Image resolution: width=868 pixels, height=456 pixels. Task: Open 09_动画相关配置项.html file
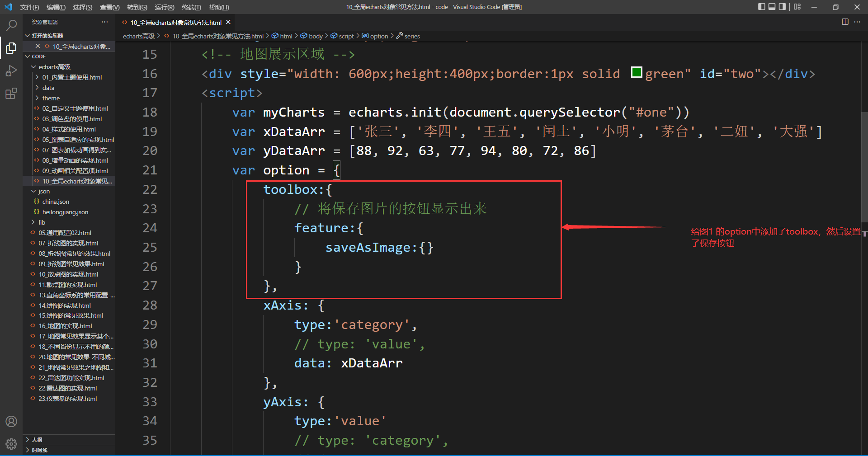click(x=75, y=171)
